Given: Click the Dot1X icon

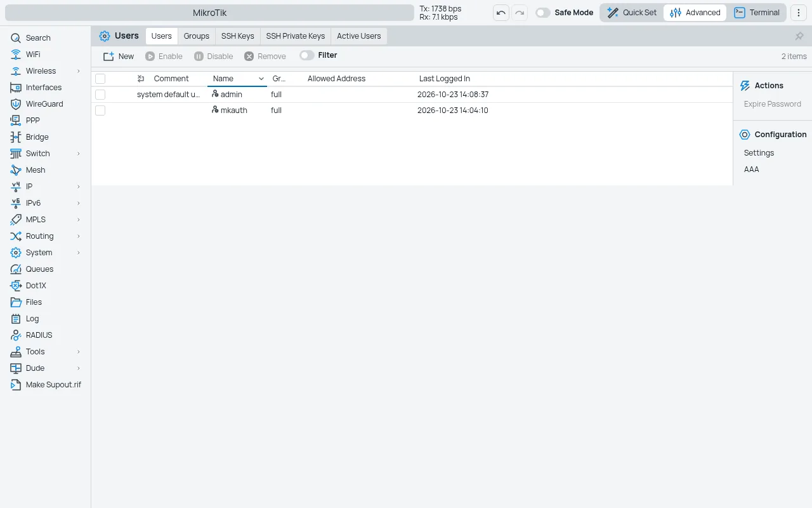Looking at the screenshot, I should pos(16,286).
